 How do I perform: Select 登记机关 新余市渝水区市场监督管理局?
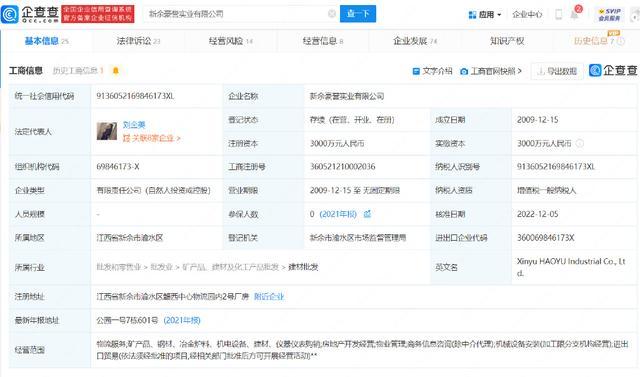pyautogui.click(x=358, y=237)
